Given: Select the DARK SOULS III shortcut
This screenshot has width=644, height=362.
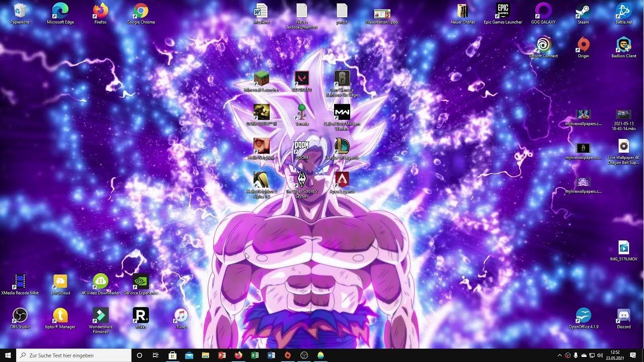Looking at the screenshot, I should pyautogui.click(x=261, y=115).
